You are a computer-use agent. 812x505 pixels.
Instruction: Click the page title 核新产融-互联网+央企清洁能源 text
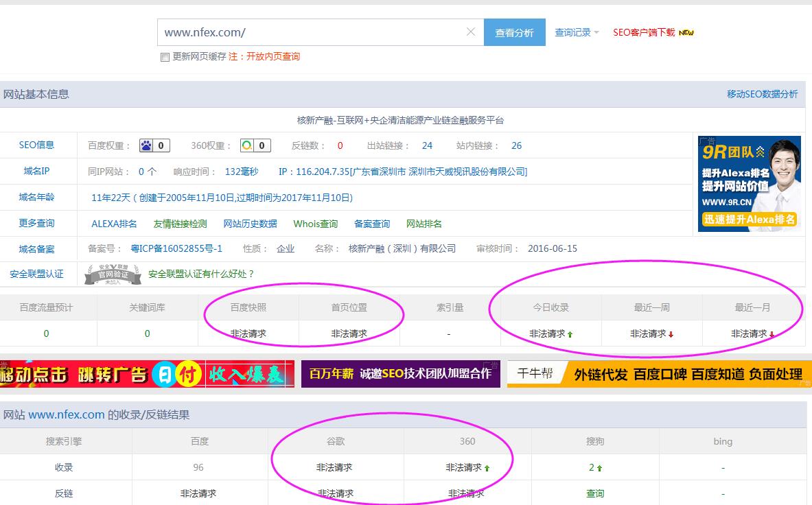click(x=400, y=121)
